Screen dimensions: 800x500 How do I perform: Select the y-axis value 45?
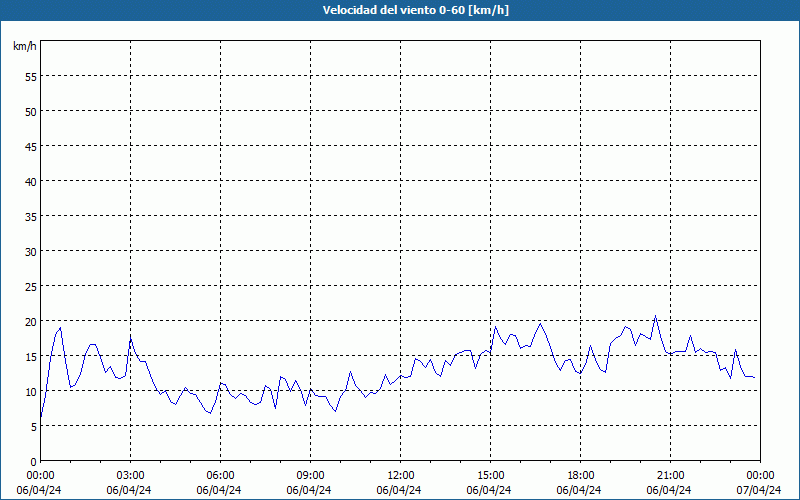tap(30, 146)
